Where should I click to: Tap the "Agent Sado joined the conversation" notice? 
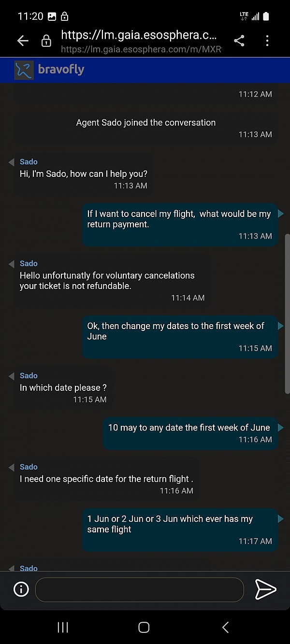(x=146, y=123)
